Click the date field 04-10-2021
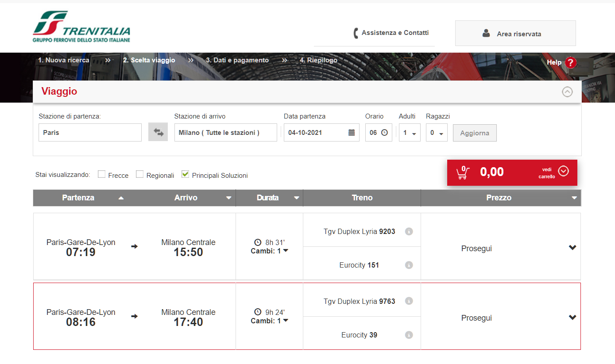The image size is (615, 364). point(321,132)
